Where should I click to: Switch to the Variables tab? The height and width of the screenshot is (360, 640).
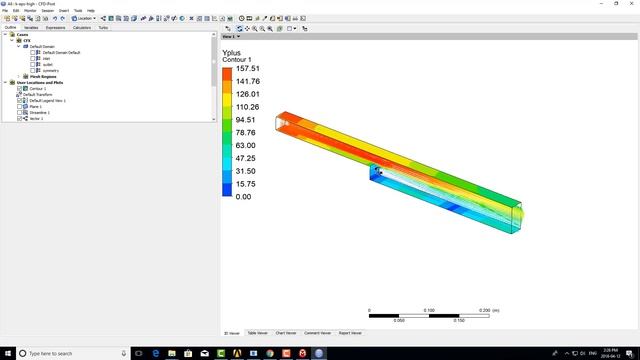point(31,28)
